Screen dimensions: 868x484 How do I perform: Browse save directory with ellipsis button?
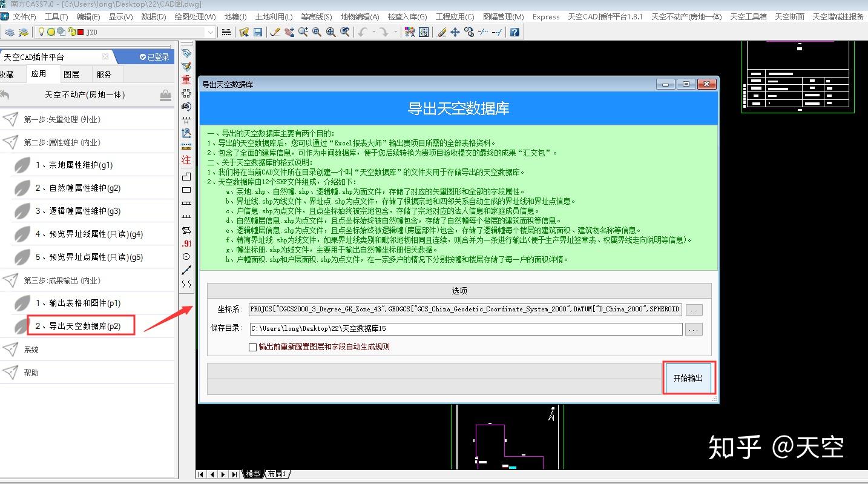click(x=694, y=329)
